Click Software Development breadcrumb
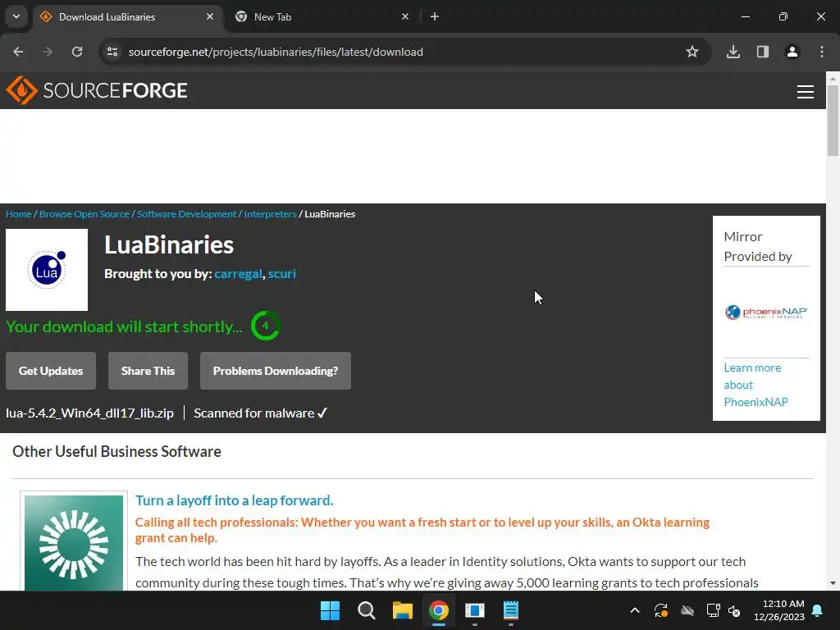Screen dimensions: 840x630 click(x=186, y=214)
